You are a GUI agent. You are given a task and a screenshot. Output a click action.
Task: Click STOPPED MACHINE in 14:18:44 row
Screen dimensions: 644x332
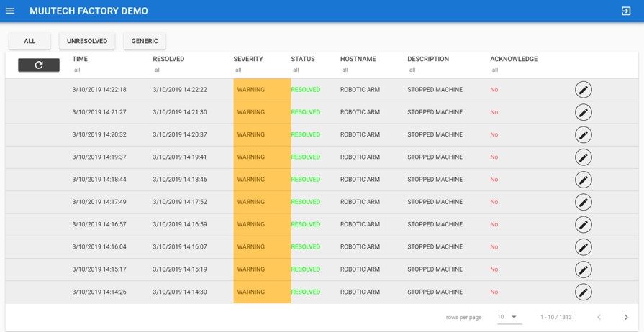(x=435, y=180)
